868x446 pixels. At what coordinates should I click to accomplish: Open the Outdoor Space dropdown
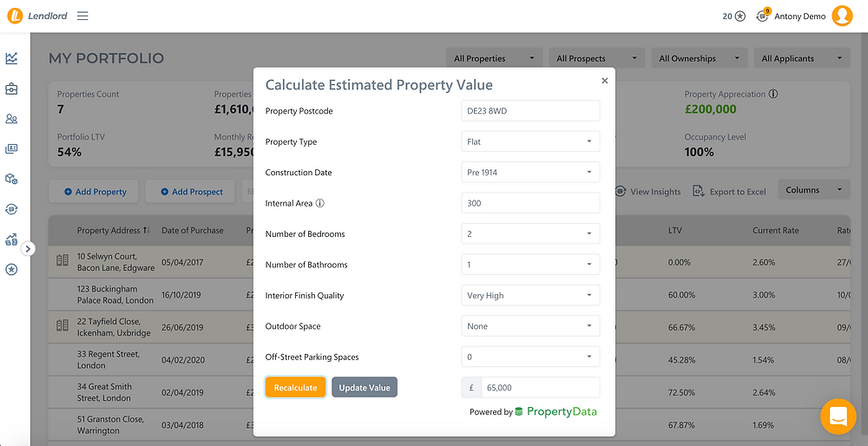[x=530, y=326]
